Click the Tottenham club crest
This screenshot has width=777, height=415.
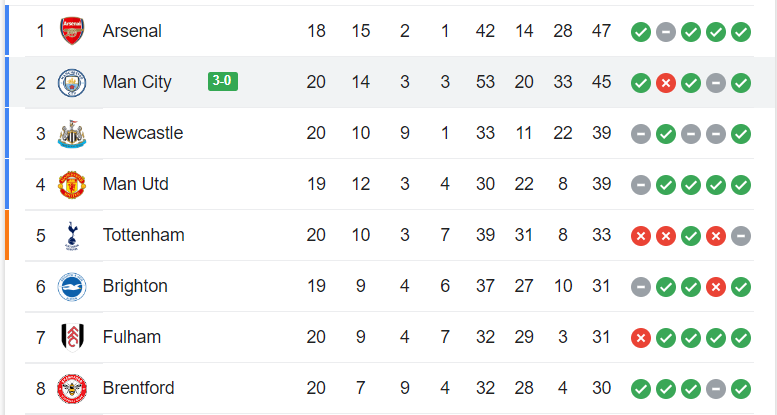(x=71, y=235)
